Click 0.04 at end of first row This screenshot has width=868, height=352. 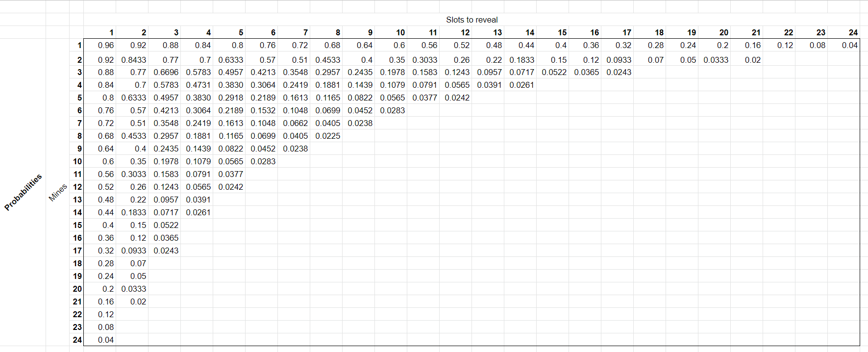coord(849,45)
